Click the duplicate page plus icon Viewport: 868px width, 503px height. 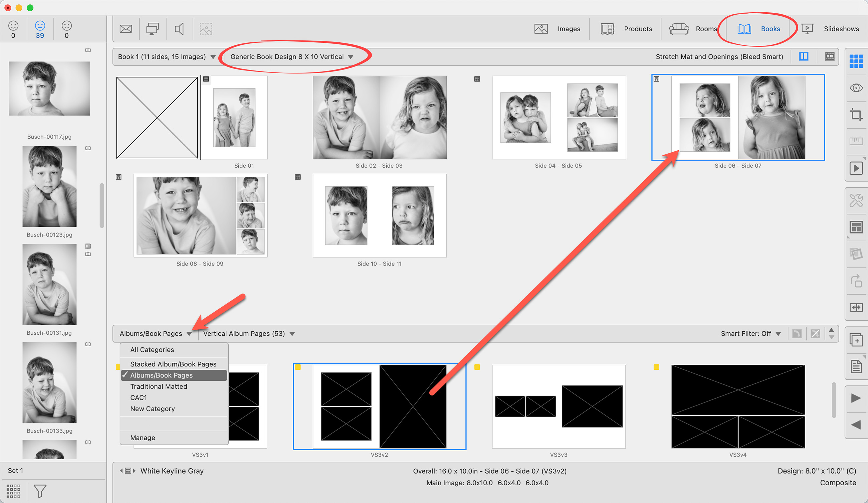[x=856, y=340]
